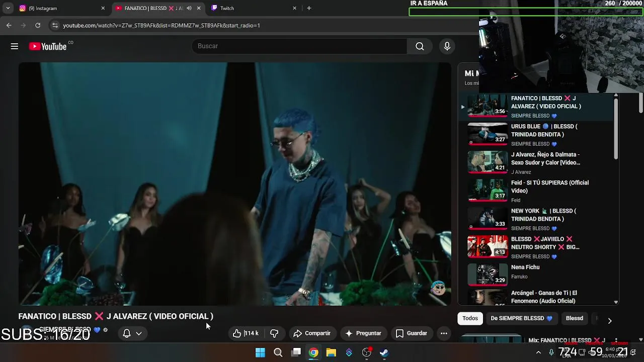Open the Compartir share dialog
Screen dimensions: 644x362
[312, 333]
